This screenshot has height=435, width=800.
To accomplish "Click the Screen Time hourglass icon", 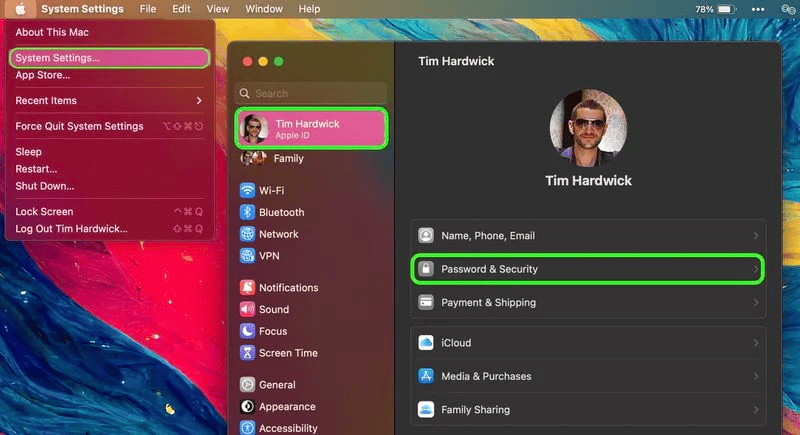I will coord(247,353).
